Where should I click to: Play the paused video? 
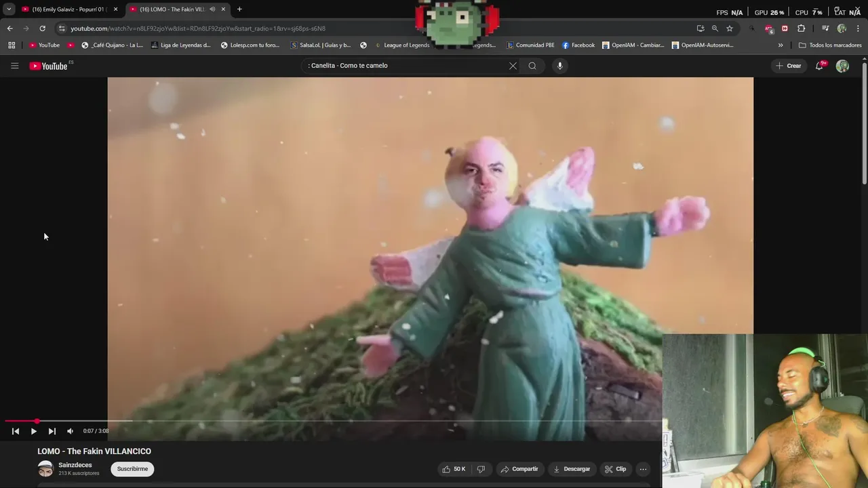33,431
